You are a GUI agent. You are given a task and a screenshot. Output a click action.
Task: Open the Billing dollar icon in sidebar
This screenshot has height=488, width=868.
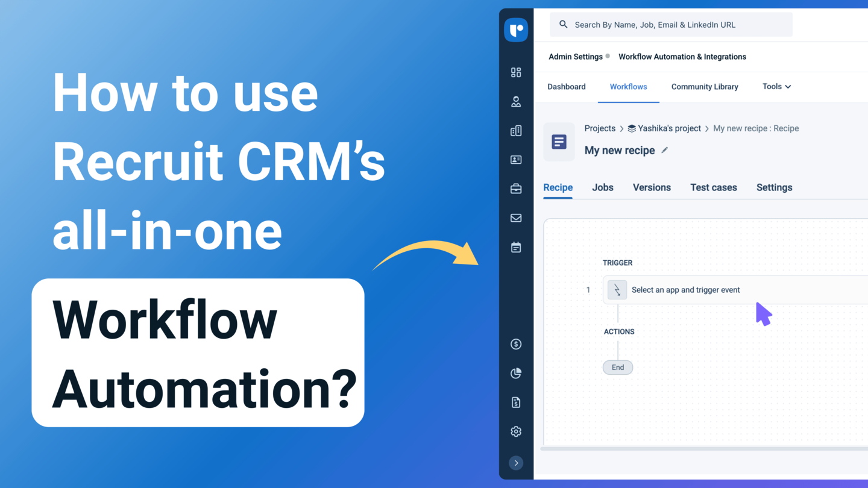[516, 344]
